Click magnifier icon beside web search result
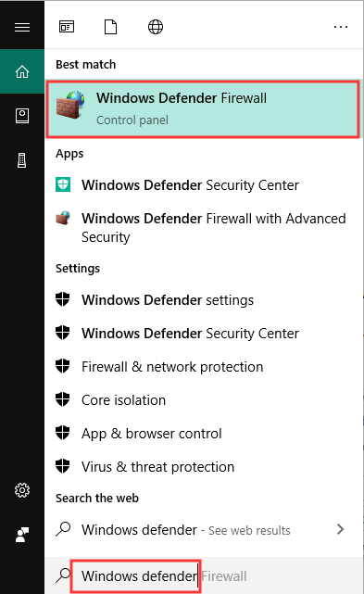The image size is (364, 594). [63, 529]
